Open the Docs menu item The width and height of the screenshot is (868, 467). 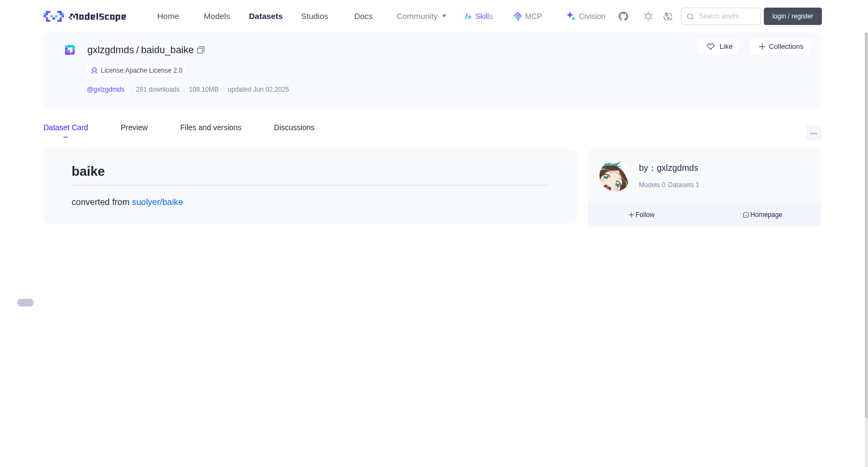coord(363,16)
